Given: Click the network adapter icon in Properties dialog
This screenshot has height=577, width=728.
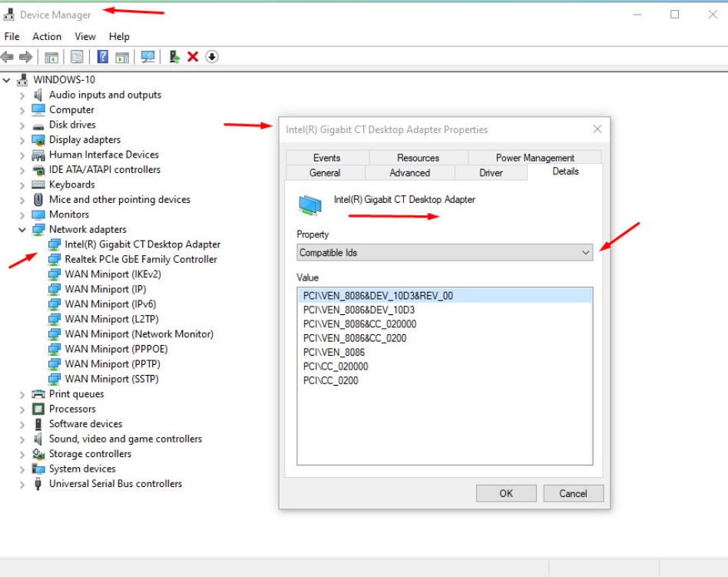Looking at the screenshot, I should click(309, 205).
